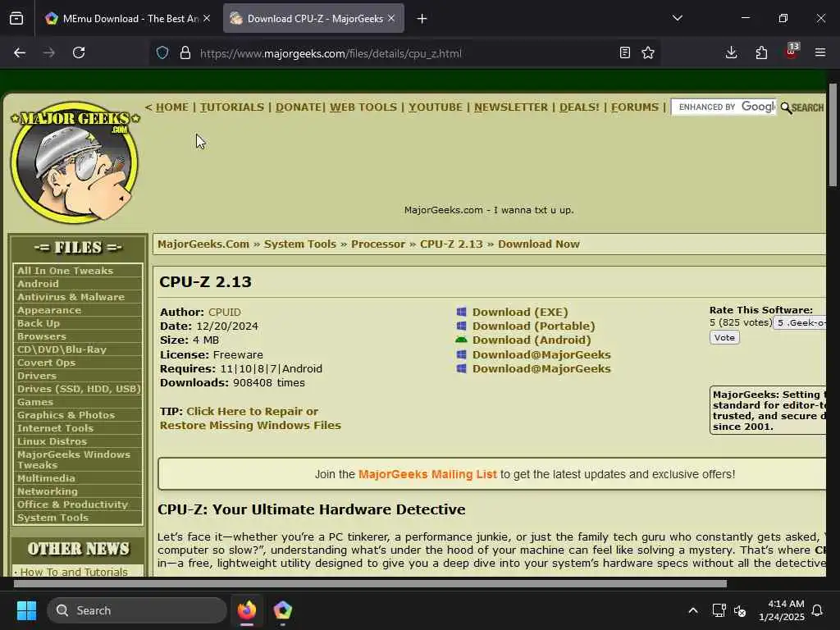This screenshot has width=840, height=630.
Task: Open the FORUMS navigation link
Action: pyautogui.click(x=635, y=107)
